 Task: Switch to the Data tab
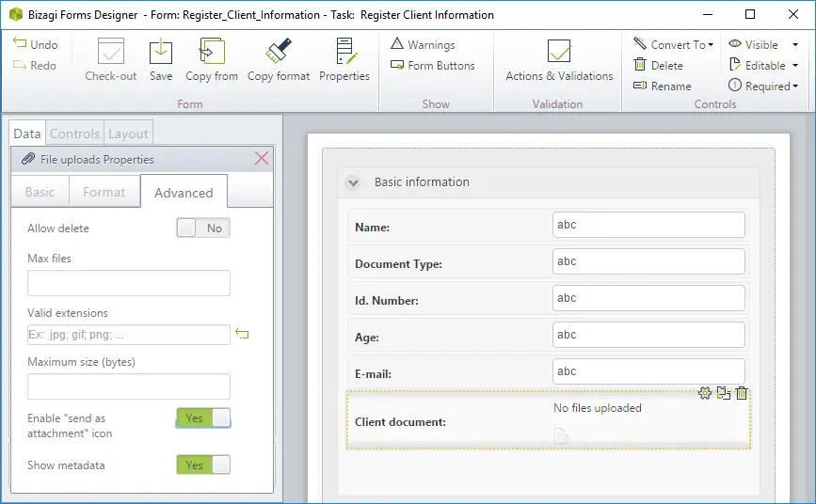27,134
